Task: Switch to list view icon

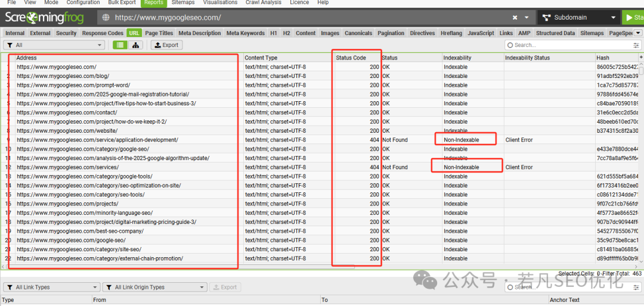Action: (120, 45)
